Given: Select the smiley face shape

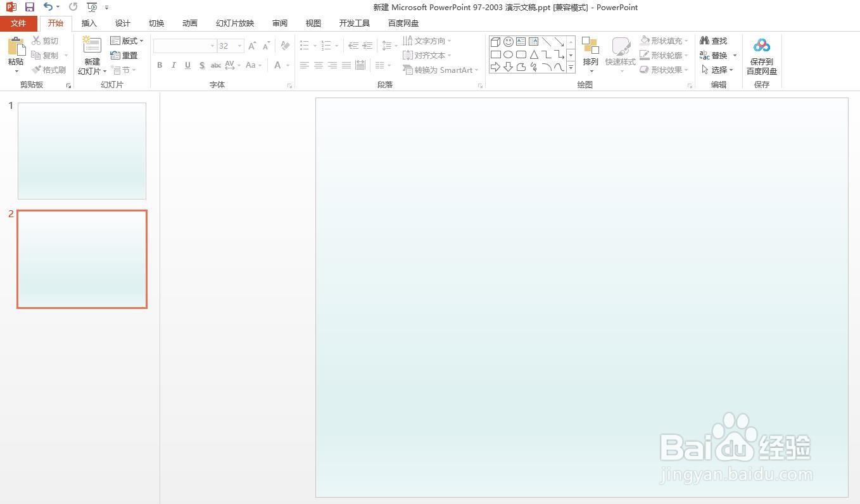Looking at the screenshot, I should pyautogui.click(x=508, y=42).
